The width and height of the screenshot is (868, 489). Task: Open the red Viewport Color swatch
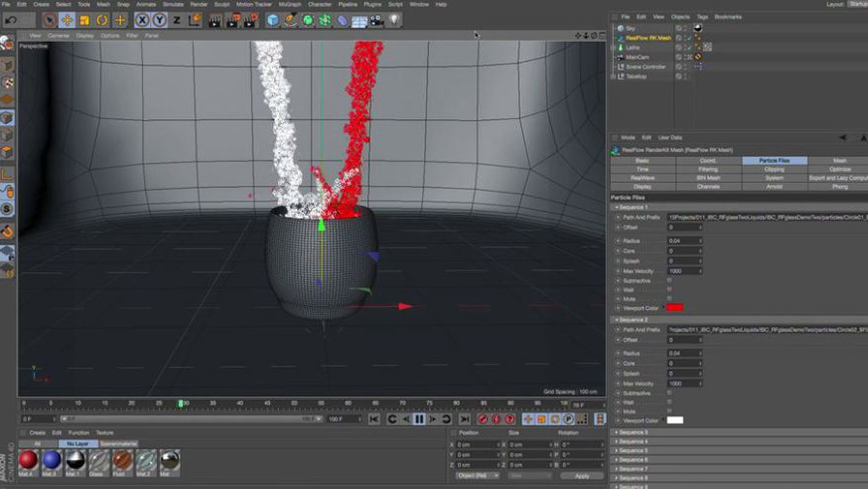[675, 308]
